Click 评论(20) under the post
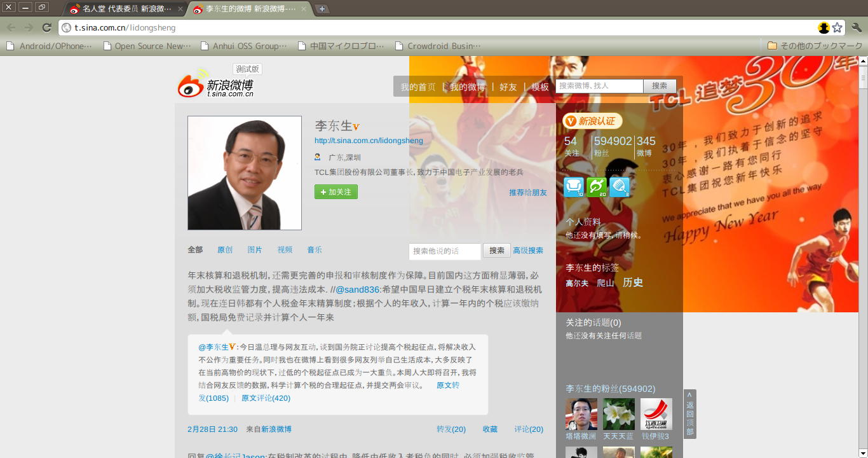Screen dimensions: 868x458 [529, 429]
